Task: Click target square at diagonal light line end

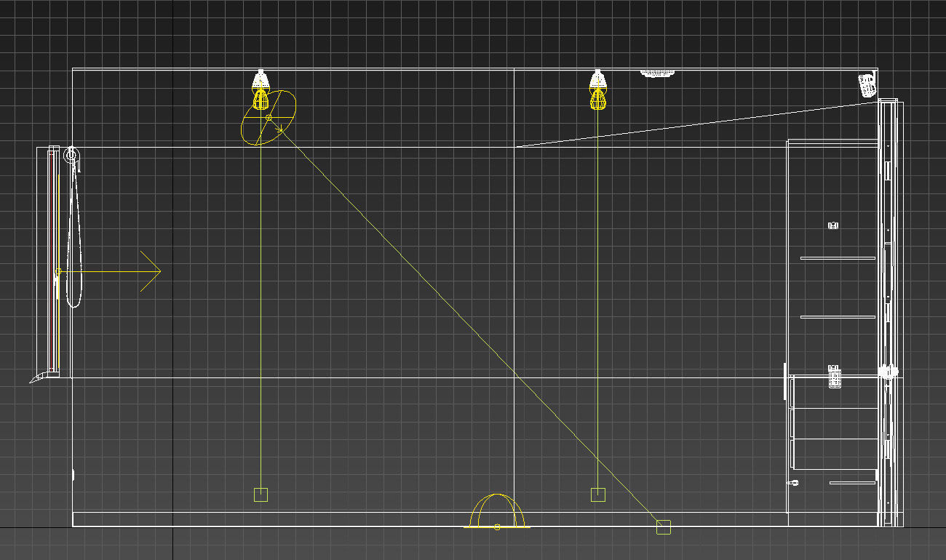Action: (663, 527)
